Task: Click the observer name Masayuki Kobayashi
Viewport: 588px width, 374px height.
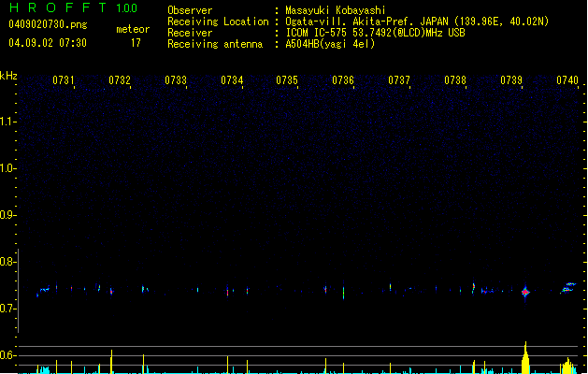Action: (336, 10)
